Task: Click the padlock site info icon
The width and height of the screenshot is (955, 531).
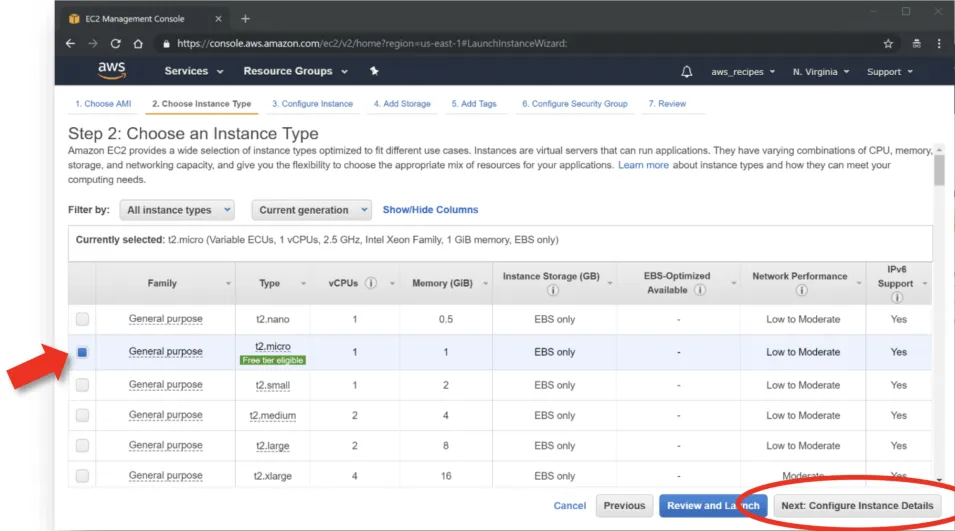Action: tap(166, 44)
